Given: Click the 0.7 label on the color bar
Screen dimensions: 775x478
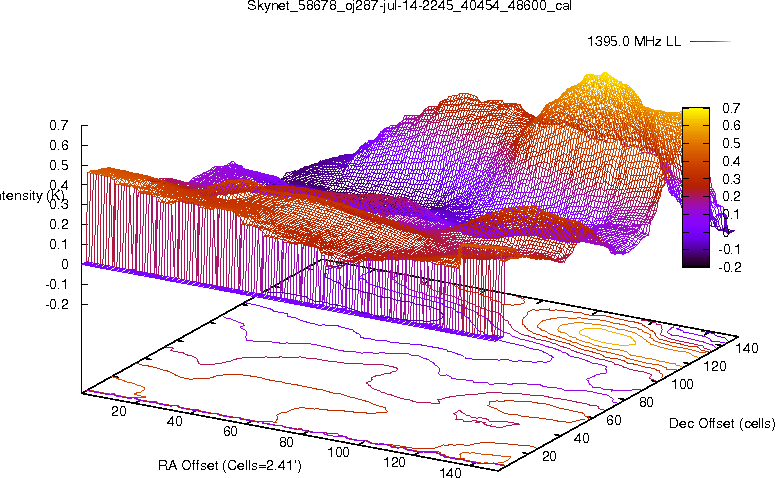Looking at the screenshot, I should 731,108.
